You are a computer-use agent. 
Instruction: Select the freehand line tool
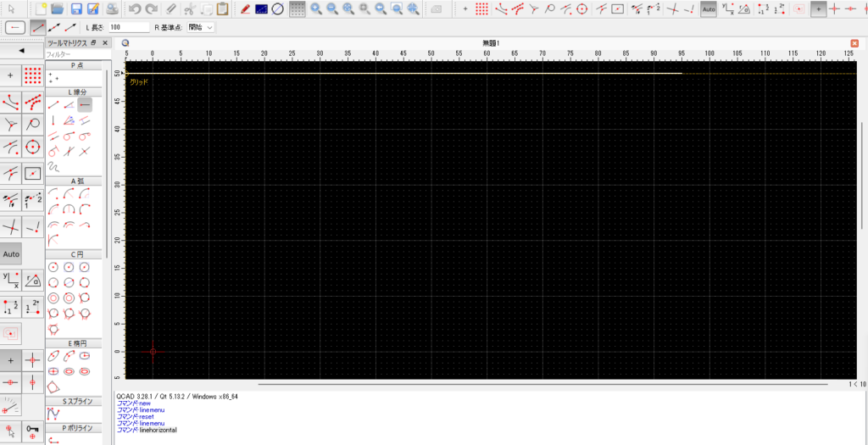53,166
